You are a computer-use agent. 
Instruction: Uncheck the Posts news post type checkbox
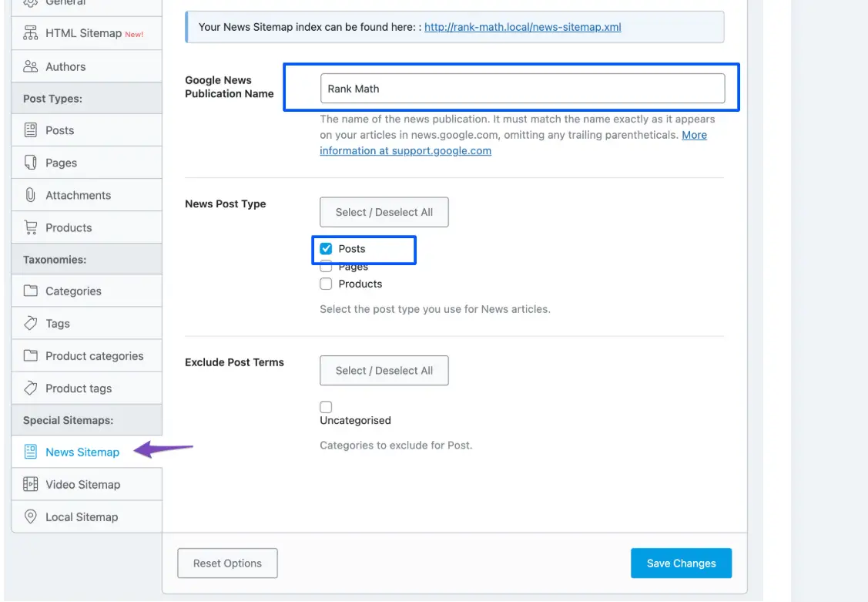[x=326, y=249]
